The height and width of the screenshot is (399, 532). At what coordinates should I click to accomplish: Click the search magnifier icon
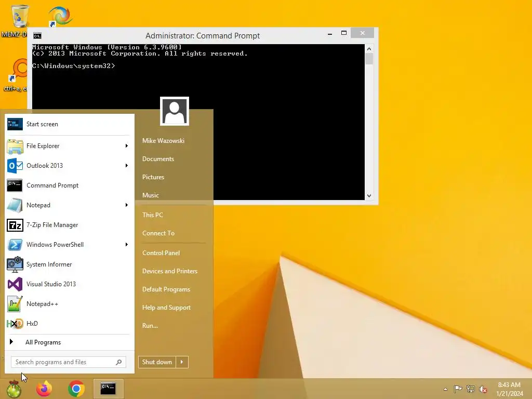point(119,362)
